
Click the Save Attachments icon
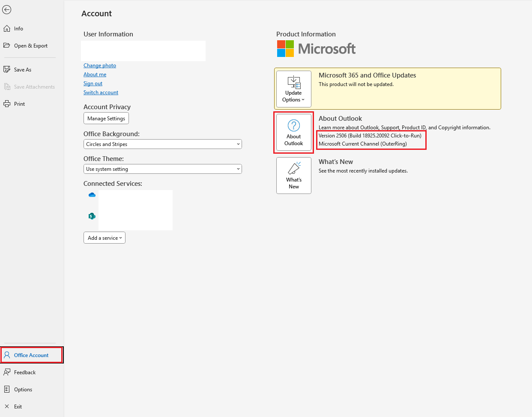[7, 86]
